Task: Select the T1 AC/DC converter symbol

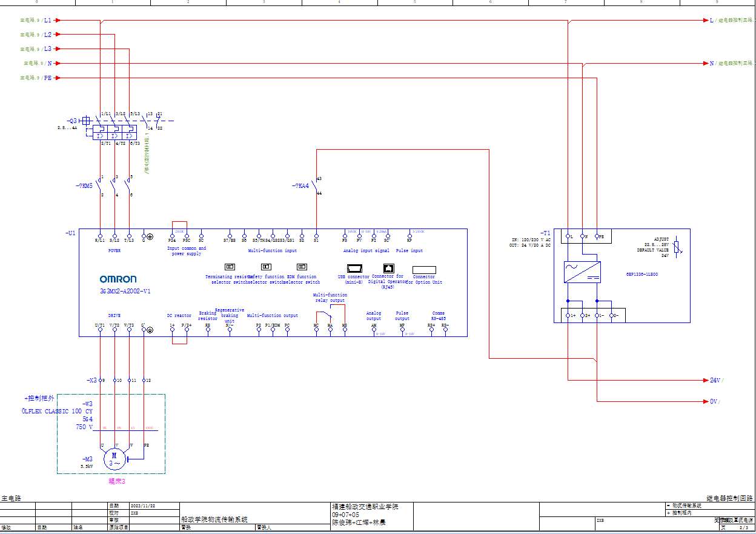Action: 582,272
